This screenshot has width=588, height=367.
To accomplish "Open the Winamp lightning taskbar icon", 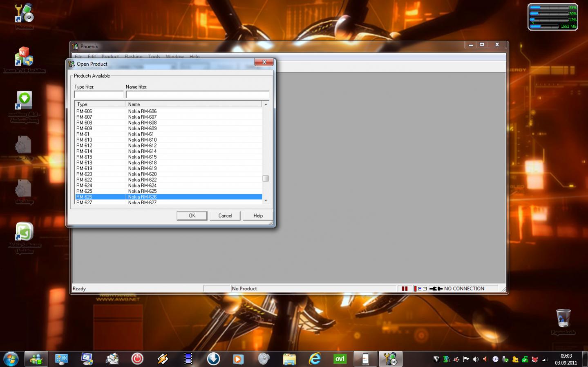I will click(x=163, y=359).
